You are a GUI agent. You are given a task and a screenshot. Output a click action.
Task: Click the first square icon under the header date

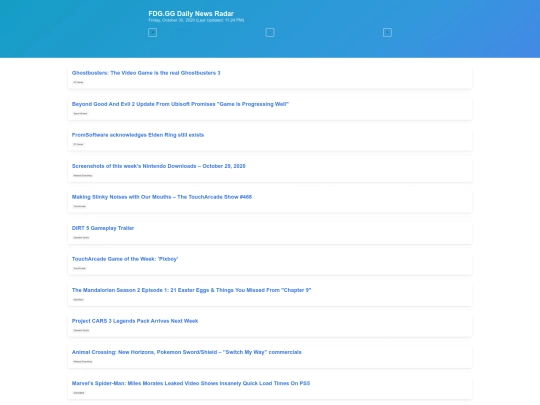(152, 32)
